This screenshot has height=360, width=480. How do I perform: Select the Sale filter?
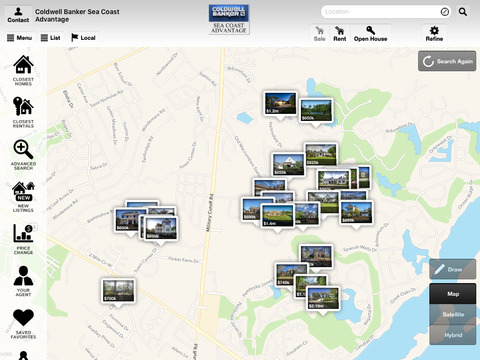[x=319, y=34]
